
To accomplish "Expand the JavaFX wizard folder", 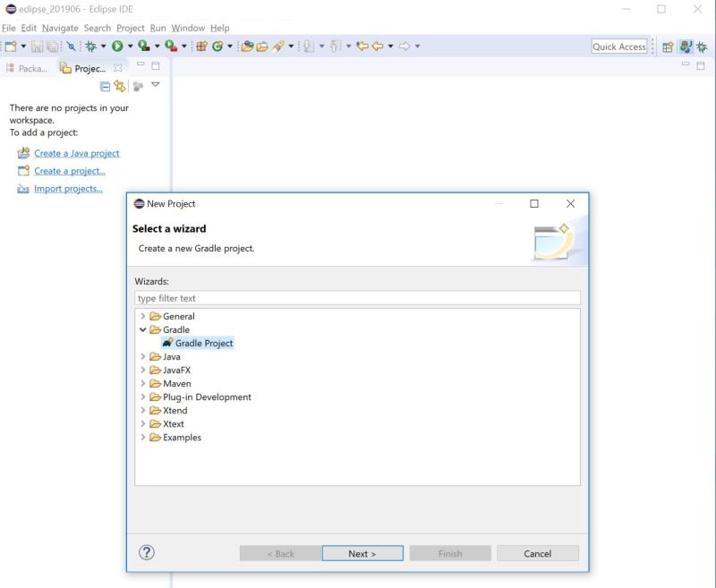I will tap(143, 370).
